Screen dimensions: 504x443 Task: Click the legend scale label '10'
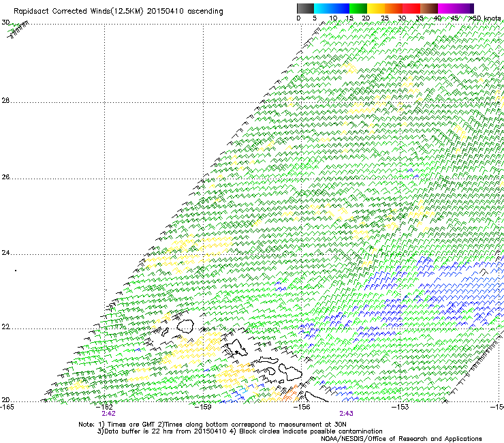tap(333, 18)
